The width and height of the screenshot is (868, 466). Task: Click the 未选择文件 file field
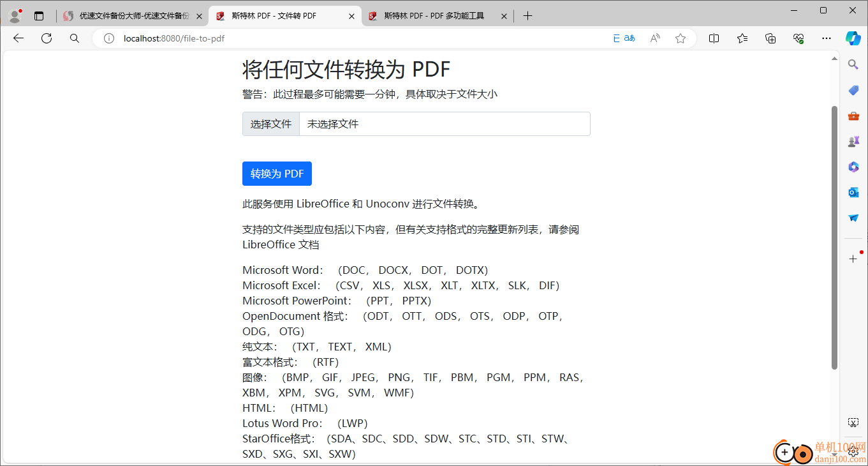point(416,124)
